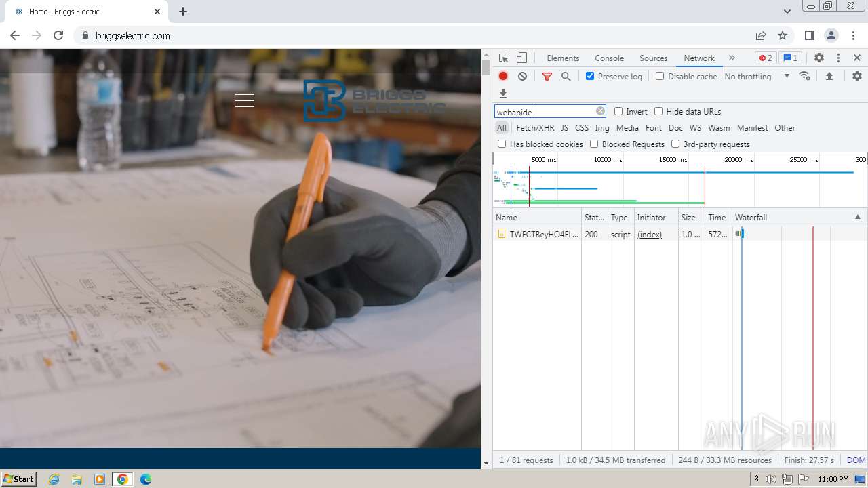
Task: Click the export HAR download arrow icon
Action: coord(503,94)
